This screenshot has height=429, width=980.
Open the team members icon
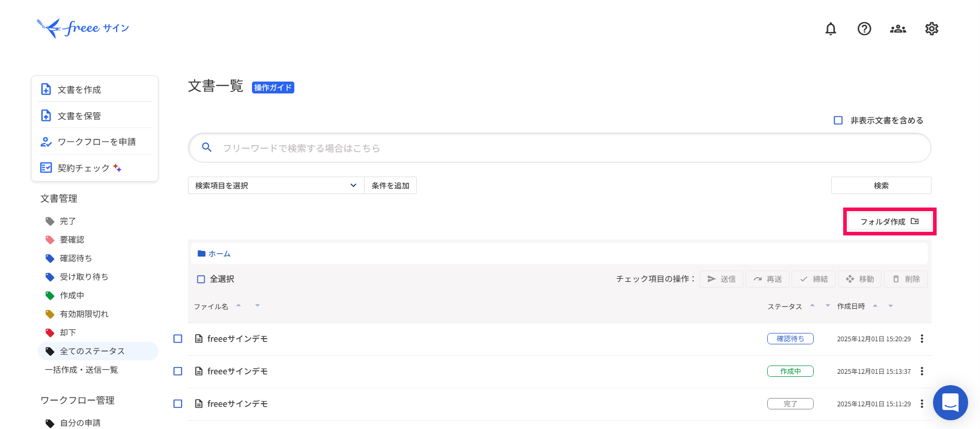(898, 29)
